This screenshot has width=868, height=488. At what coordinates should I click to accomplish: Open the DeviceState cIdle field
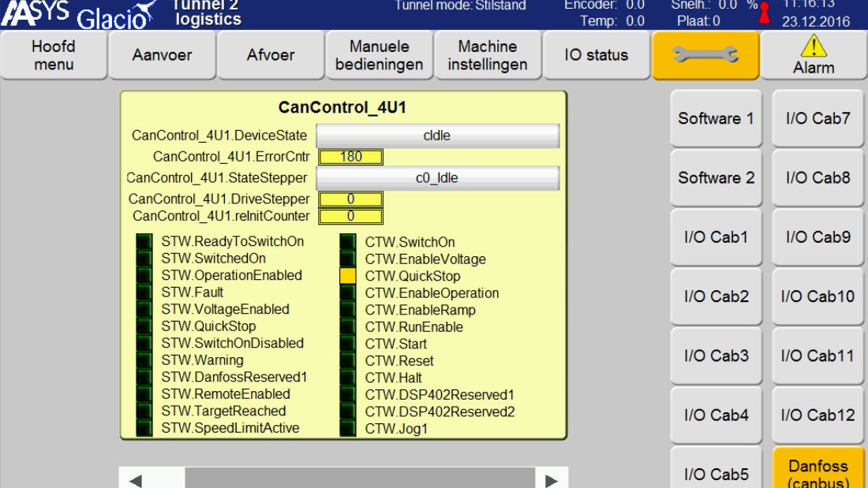pyautogui.click(x=437, y=136)
